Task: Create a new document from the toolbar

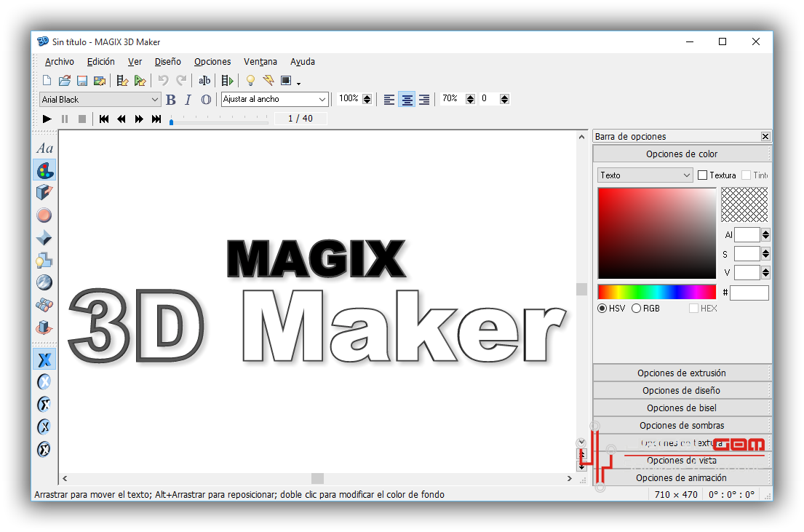Action: 47,81
